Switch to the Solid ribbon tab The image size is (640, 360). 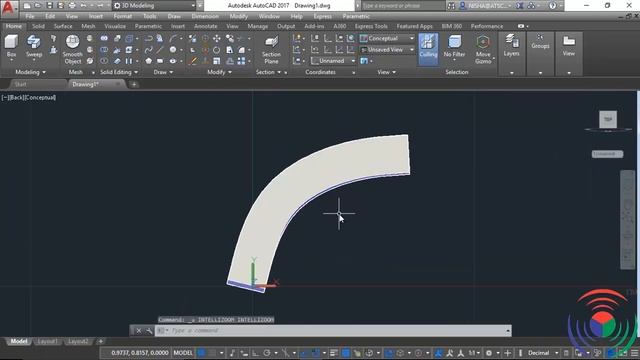tap(38, 26)
